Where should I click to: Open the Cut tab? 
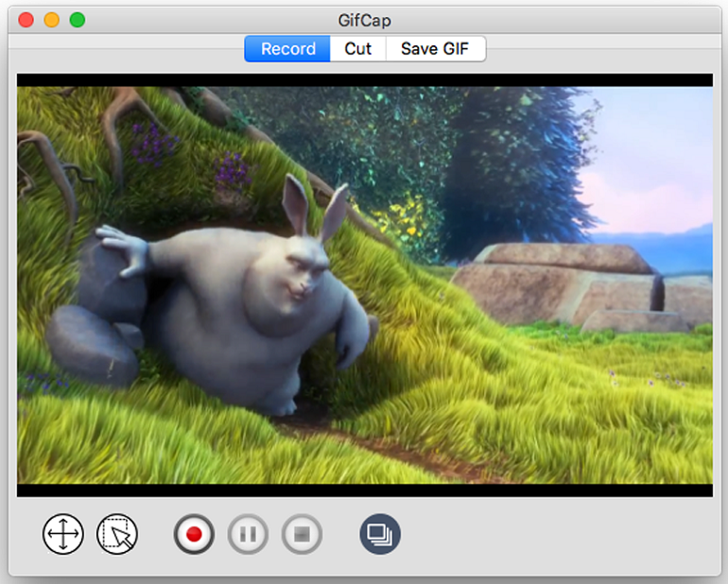[x=358, y=49]
